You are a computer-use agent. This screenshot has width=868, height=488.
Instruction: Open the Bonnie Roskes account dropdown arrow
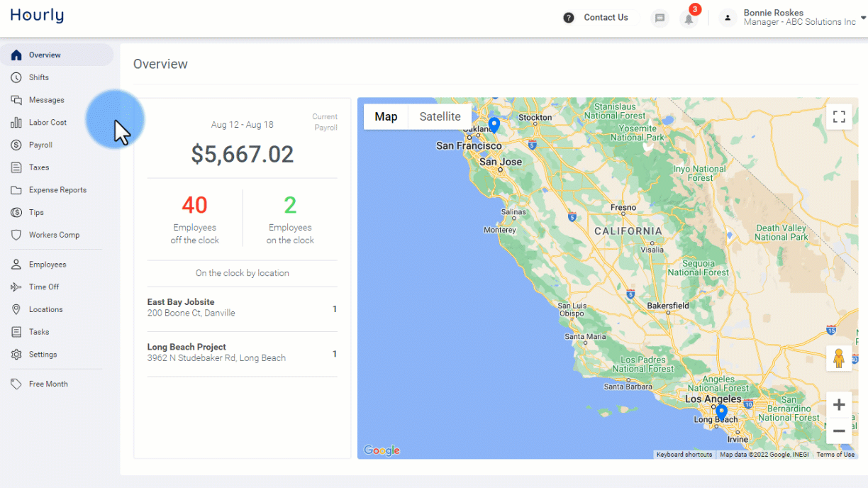pyautogui.click(x=862, y=18)
